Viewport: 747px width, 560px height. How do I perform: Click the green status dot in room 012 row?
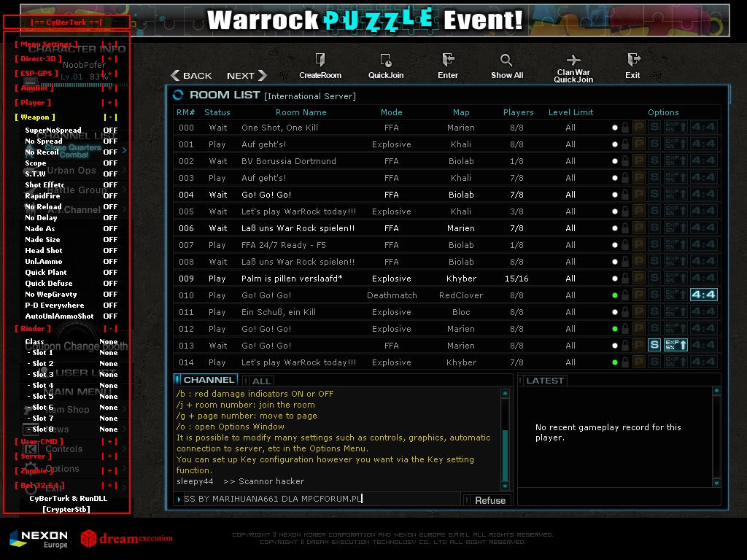[x=614, y=329]
